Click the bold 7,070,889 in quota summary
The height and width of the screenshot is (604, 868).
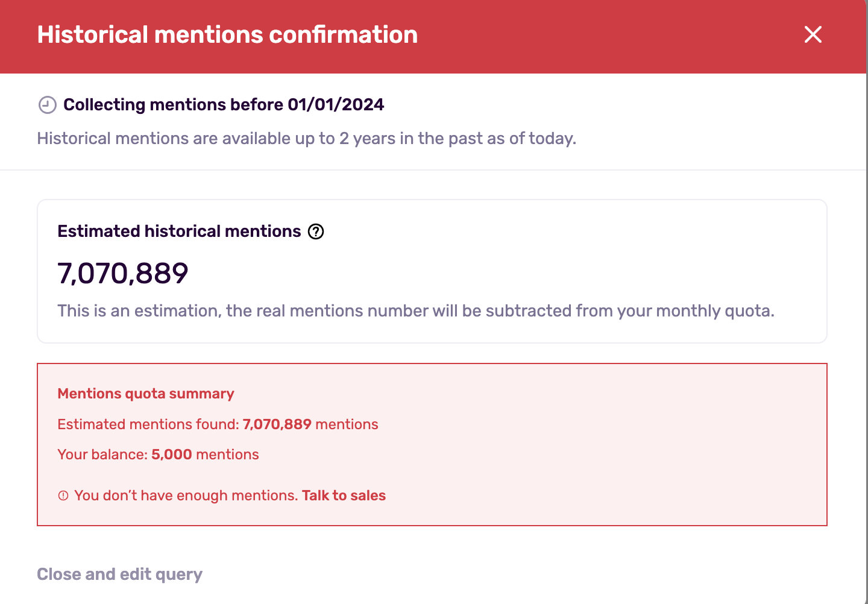coord(277,424)
